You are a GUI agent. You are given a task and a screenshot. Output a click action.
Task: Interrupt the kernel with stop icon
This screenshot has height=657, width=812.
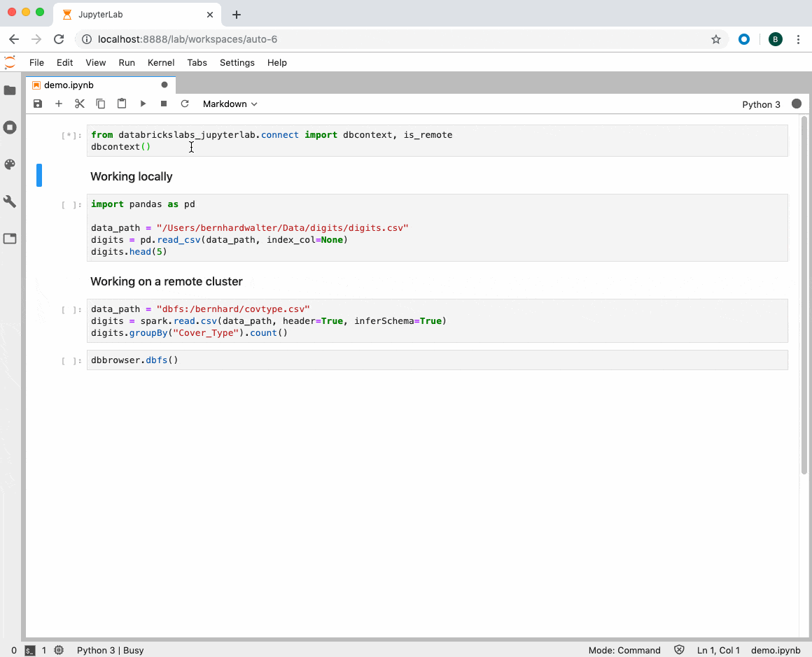point(163,104)
